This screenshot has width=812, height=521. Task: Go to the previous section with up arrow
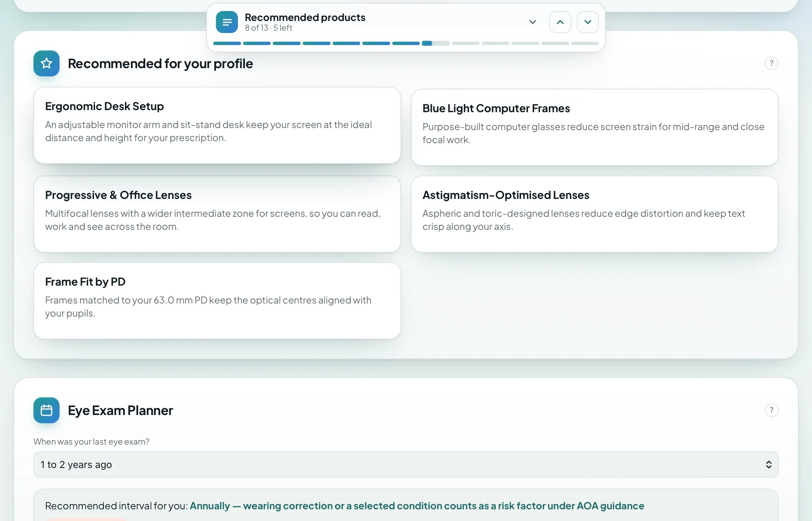coord(560,22)
